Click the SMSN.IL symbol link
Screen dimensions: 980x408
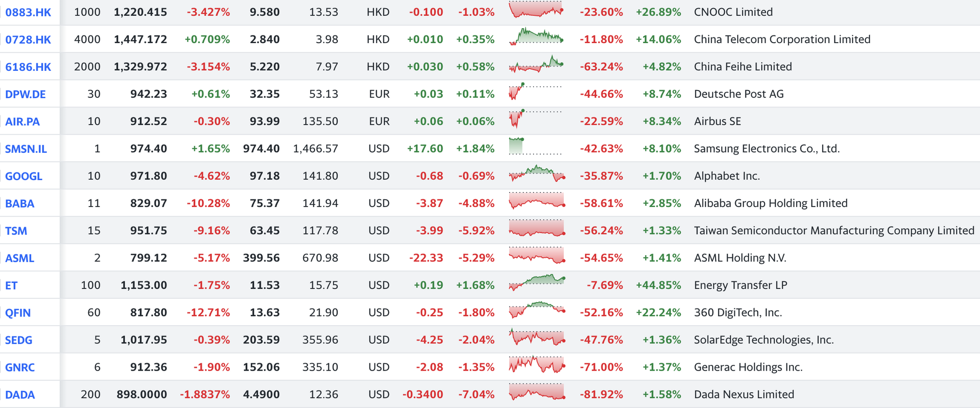(x=26, y=149)
